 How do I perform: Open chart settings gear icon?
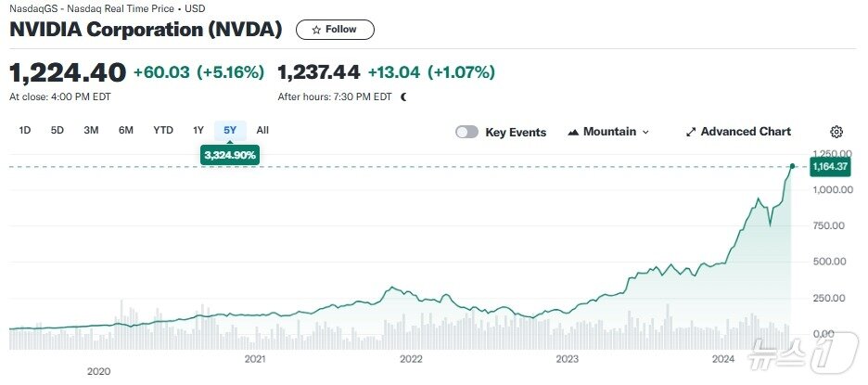pos(836,132)
